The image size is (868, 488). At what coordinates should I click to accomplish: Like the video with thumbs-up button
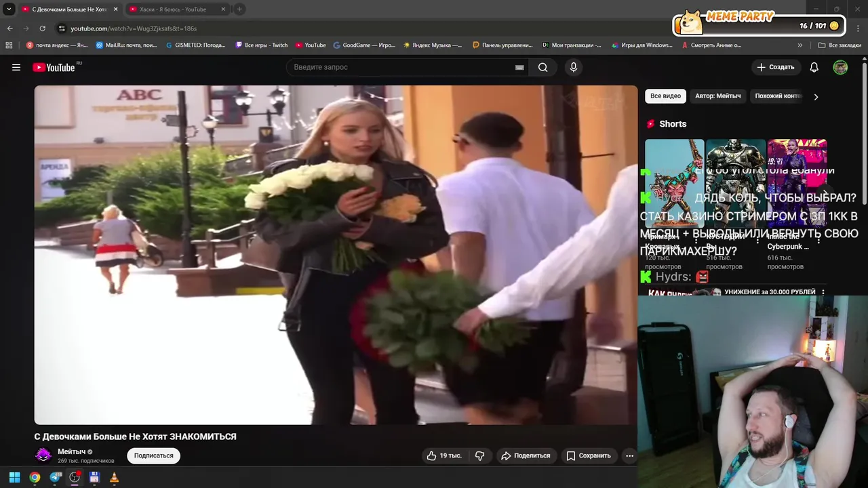click(443, 455)
